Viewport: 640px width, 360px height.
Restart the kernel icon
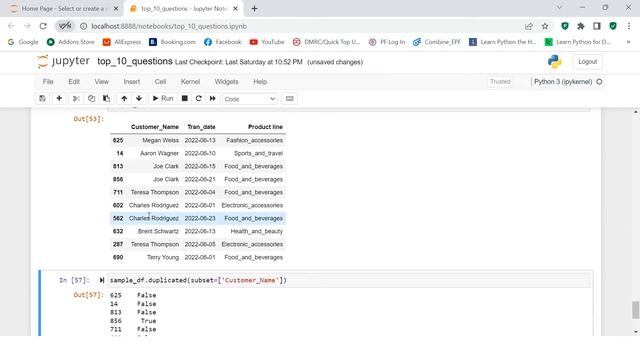199,99
